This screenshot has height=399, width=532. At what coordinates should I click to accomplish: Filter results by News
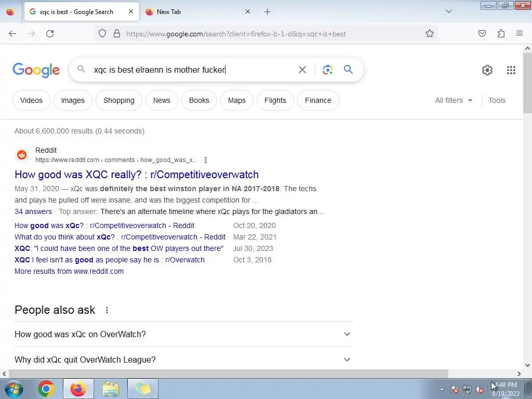pos(162,100)
